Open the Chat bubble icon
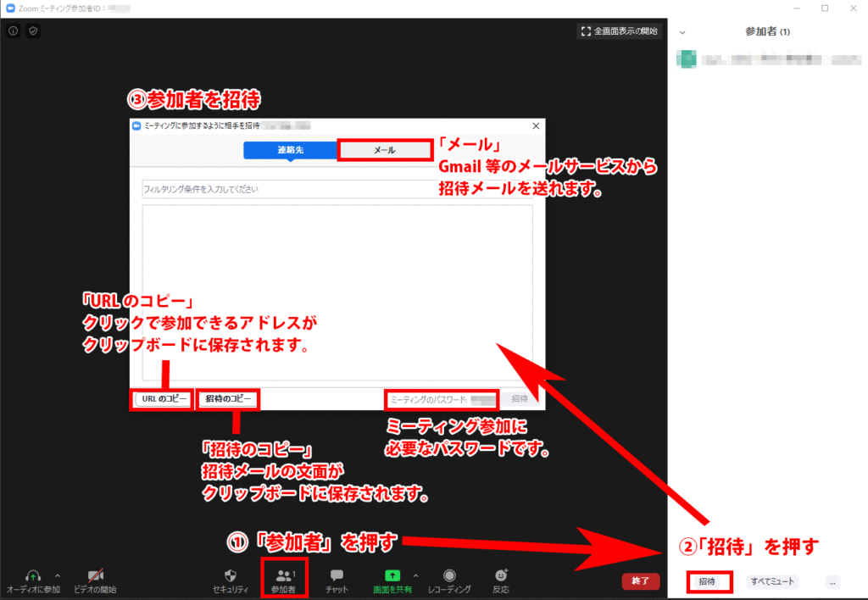Screen dimensions: 868x600 tap(337, 575)
